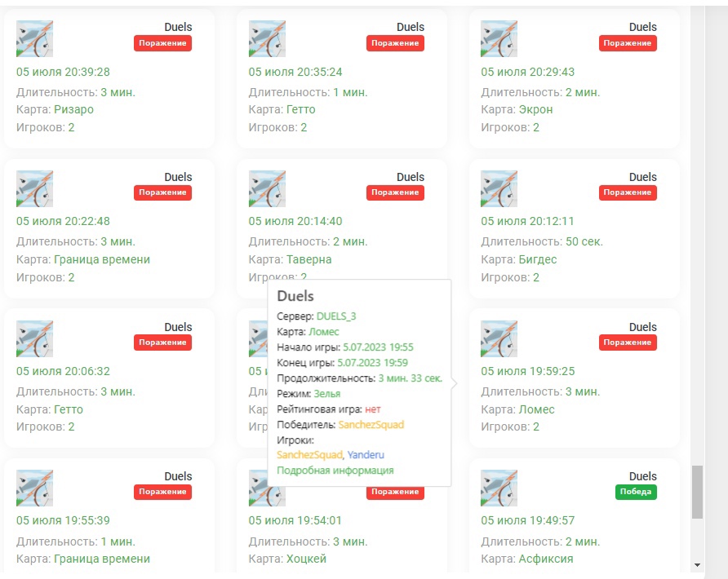Click the game icon for match 20:06:32

coord(34,338)
